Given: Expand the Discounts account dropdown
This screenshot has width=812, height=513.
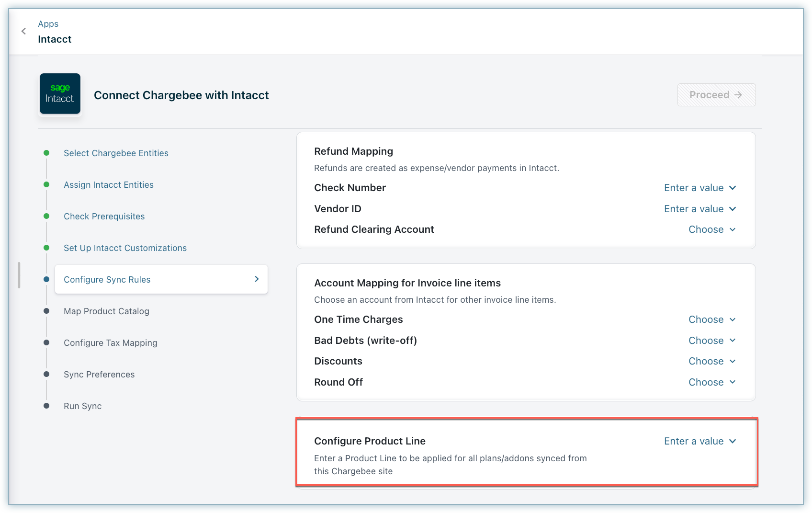Looking at the screenshot, I should click(x=711, y=361).
